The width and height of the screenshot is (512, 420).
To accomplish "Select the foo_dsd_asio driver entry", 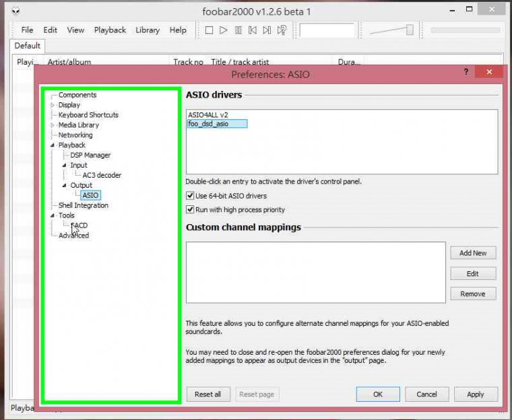I will pos(217,124).
